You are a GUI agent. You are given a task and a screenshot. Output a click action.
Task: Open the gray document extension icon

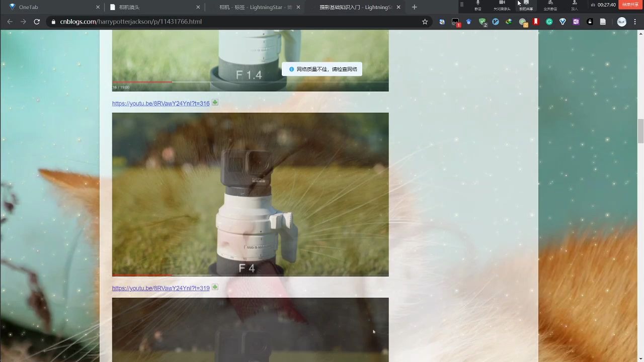pyautogui.click(x=603, y=22)
